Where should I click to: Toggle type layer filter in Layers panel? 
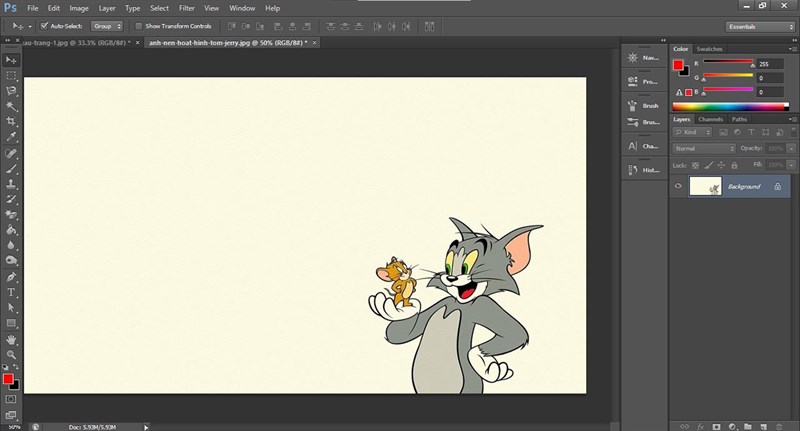(x=751, y=132)
